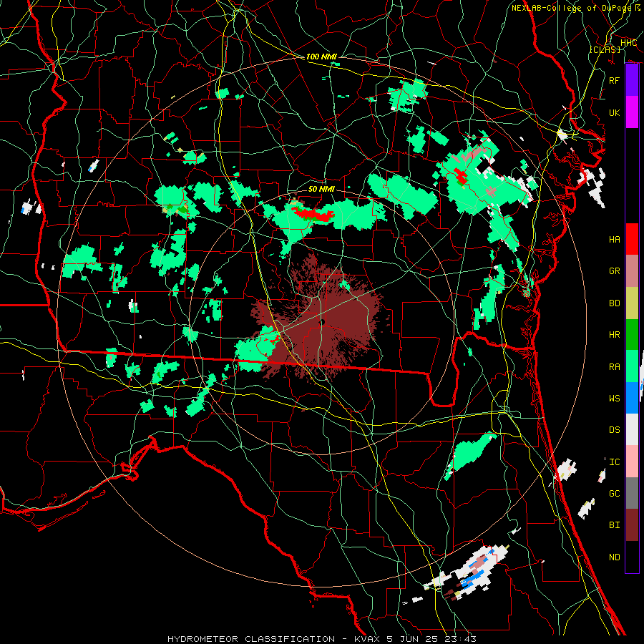
Task: Select the light pink IC legend swatch
Action: tap(632, 462)
